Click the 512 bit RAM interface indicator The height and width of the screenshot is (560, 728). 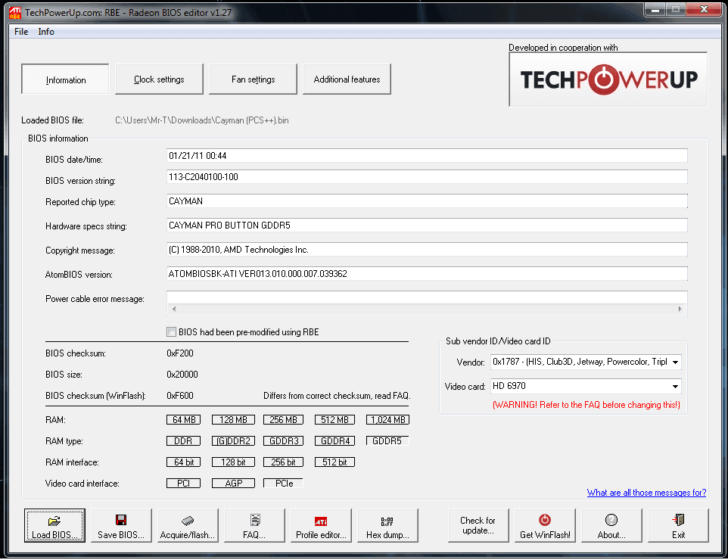click(334, 462)
